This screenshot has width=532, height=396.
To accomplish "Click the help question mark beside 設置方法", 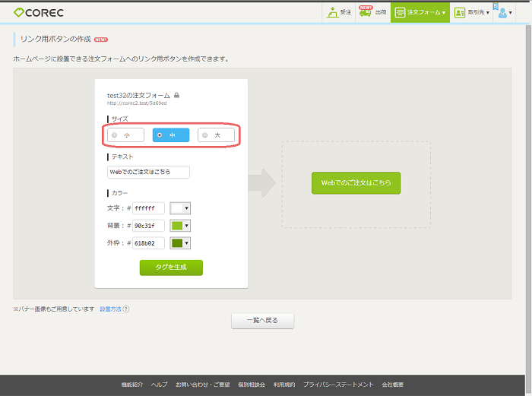I will [126, 309].
